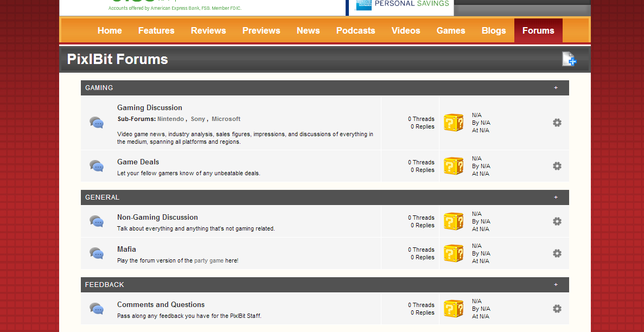Open the Previews nav tab
This screenshot has width=644, height=332.
(x=261, y=30)
